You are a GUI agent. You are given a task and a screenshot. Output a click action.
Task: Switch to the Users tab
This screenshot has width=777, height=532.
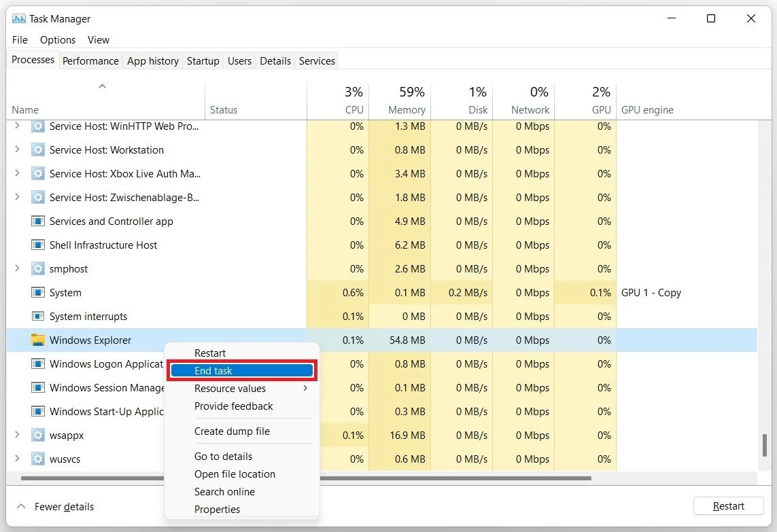point(239,61)
